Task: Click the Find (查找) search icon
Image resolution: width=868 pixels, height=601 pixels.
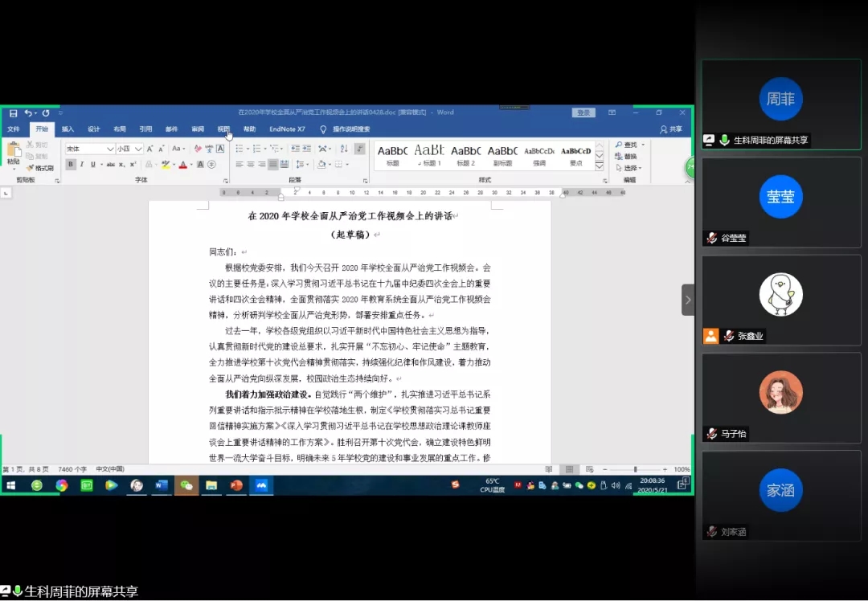Action: [x=627, y=145]
